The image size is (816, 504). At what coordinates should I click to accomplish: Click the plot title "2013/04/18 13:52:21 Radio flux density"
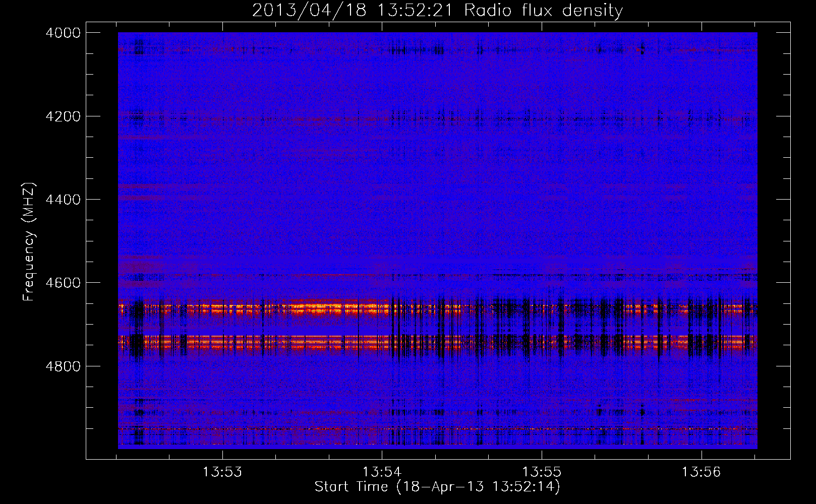coord(437,10)
